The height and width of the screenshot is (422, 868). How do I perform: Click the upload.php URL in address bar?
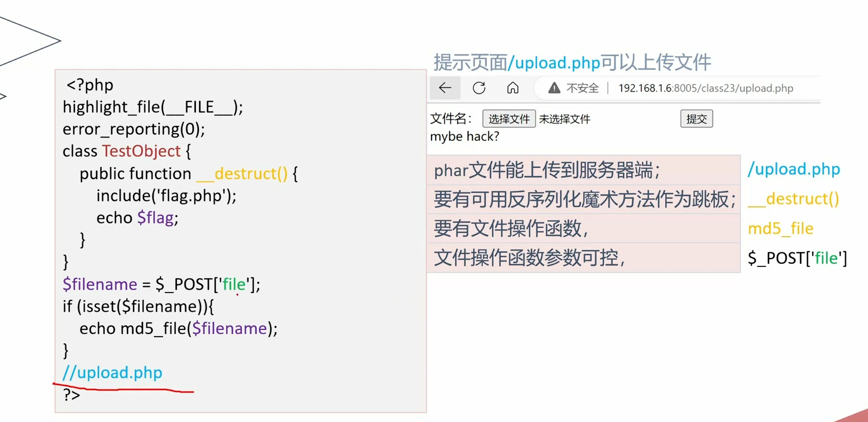(x=705, y=88)
